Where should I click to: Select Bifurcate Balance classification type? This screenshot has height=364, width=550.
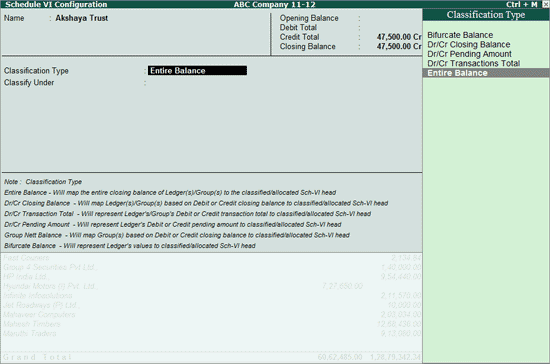click(460, 35)
